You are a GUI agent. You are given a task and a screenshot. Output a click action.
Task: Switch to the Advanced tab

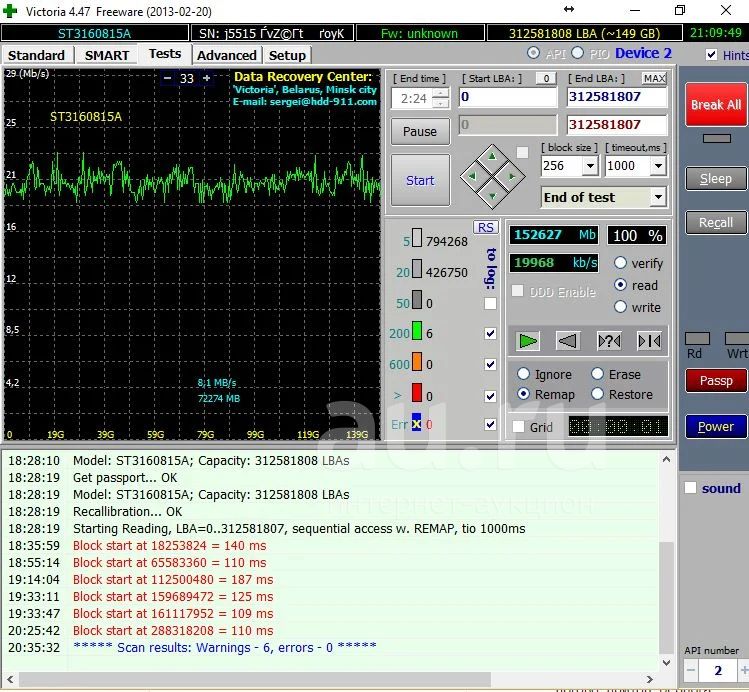(227, 55)
